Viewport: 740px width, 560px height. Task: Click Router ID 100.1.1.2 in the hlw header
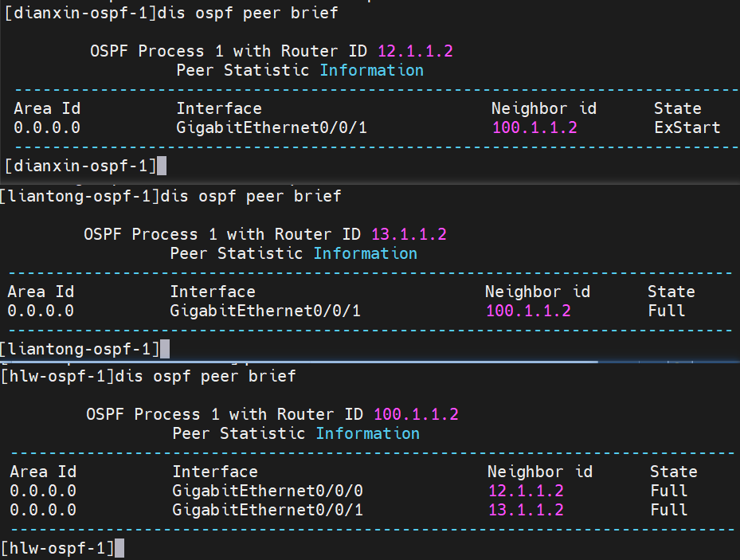[x=416, y=414]
